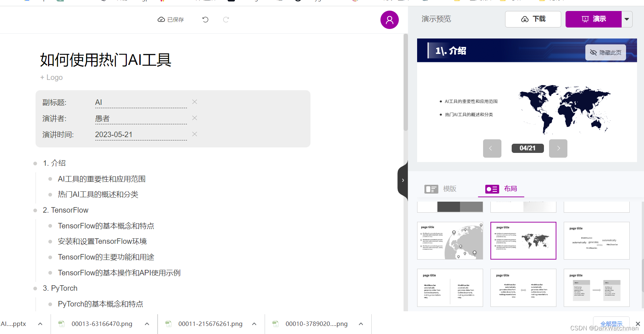Choose the flat world map layout thumbnail
Image resolution: width=644 pixels, height=334 pixels.
pos(523,241)
